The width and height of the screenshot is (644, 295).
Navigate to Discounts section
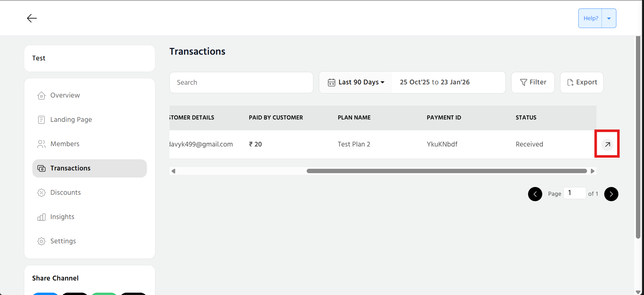point(65,193)
